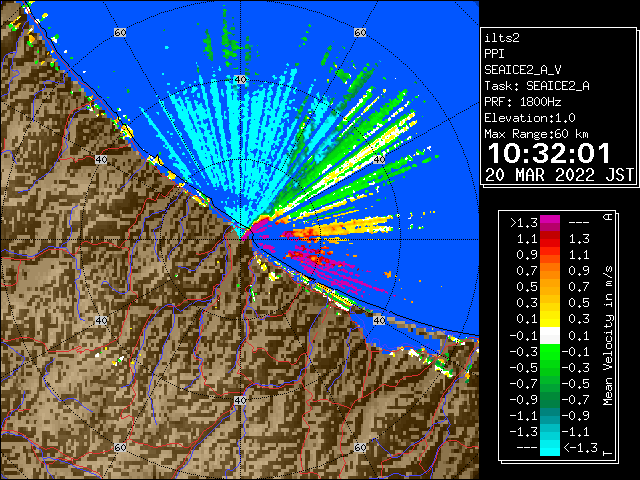The image size is (640, 480).
Task: Click the 40 range ring label south of the radar
Action: tap(240, 400)
